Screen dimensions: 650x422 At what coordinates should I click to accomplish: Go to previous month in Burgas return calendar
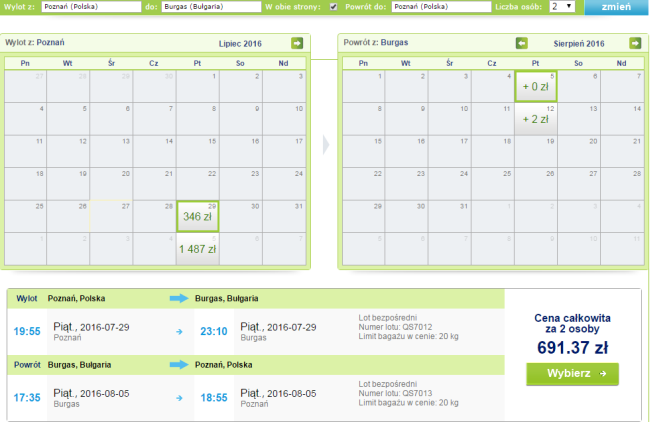coord(521,43)
